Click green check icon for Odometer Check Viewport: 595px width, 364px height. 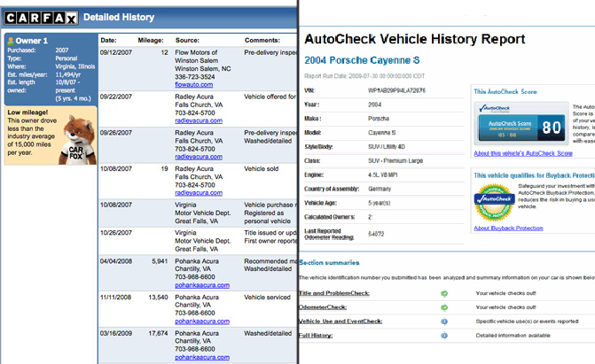coord(444,307)
